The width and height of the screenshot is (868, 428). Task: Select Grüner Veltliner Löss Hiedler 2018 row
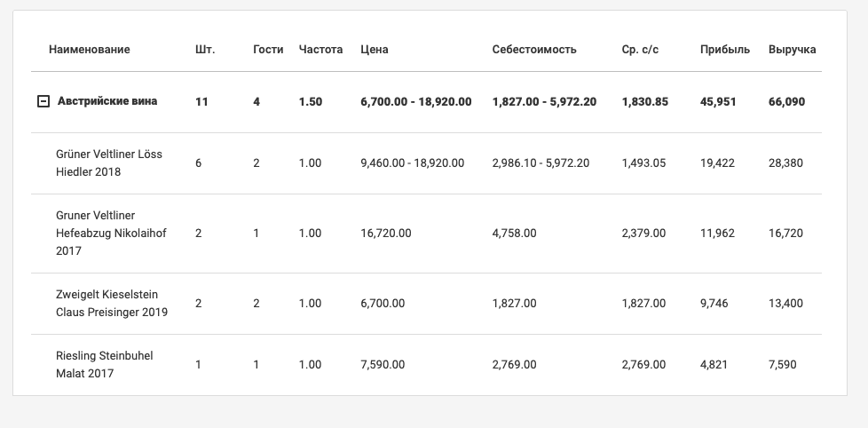[x=109, y=163]
